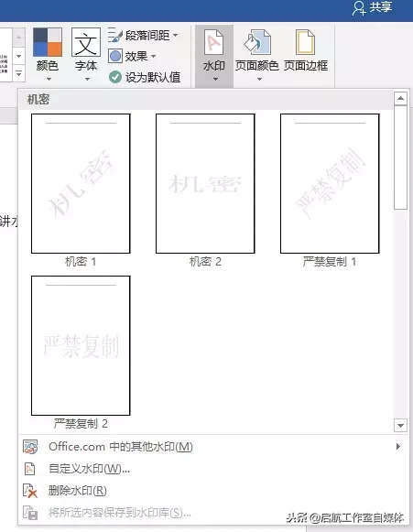
Task: Choose 自定义水印(W)... menu item
Action: pos(213,469)
